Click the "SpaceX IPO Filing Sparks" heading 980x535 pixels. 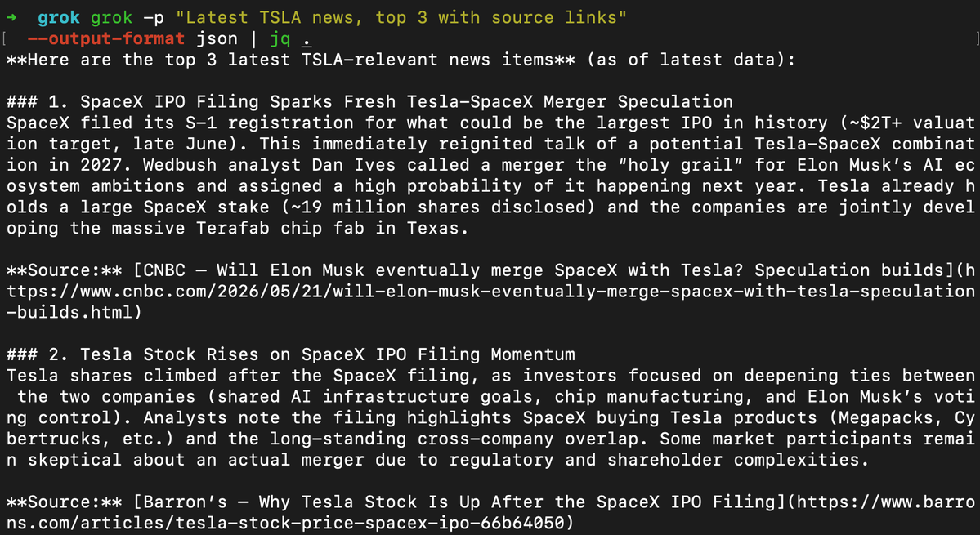[369, 102]
